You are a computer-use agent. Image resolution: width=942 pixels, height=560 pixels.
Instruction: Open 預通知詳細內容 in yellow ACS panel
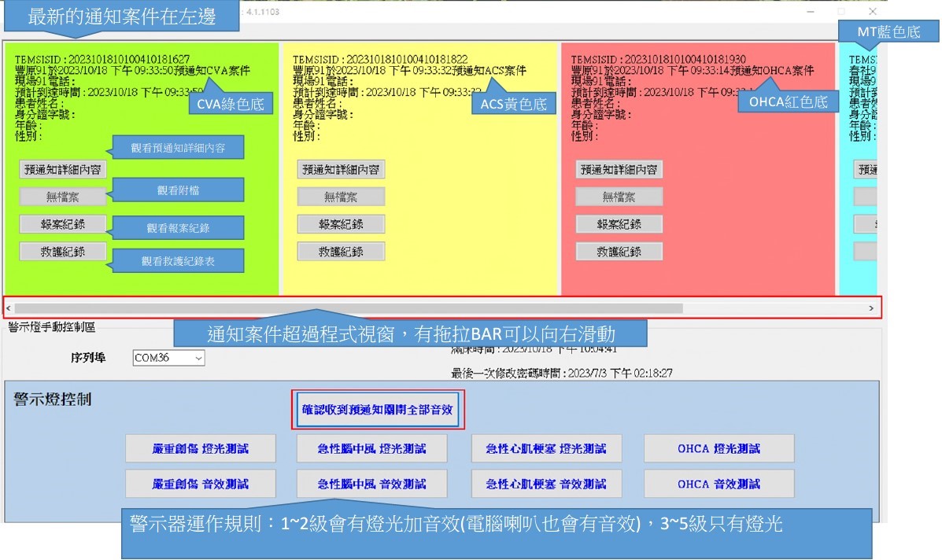(x=341, y=169)
